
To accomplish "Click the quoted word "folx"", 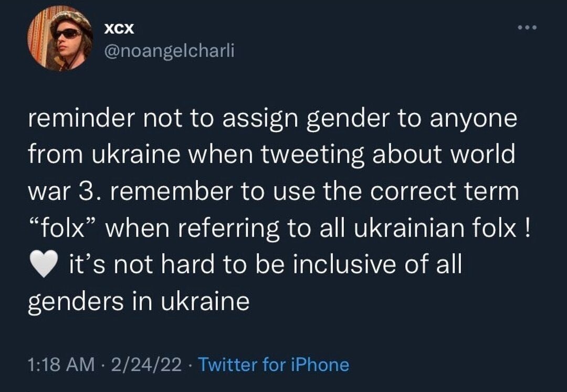I will [x=62, y=229].
